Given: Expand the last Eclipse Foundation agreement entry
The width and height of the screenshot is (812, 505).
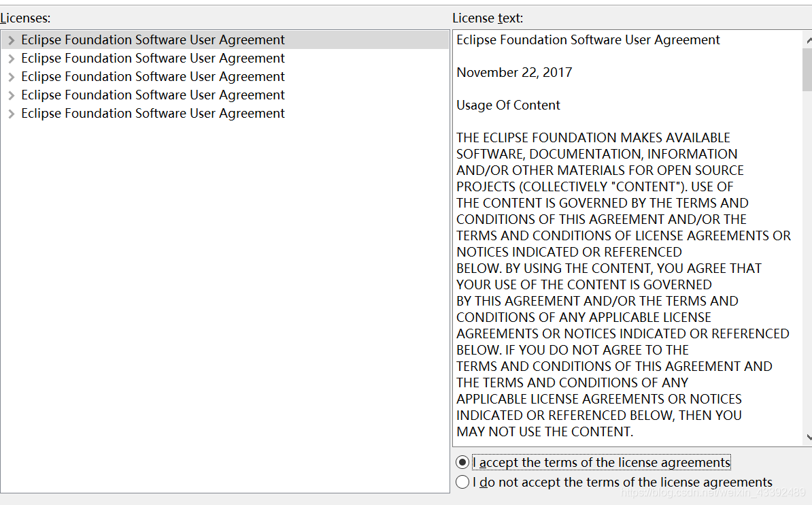Looking at the screenshot, I should (12, 114).
